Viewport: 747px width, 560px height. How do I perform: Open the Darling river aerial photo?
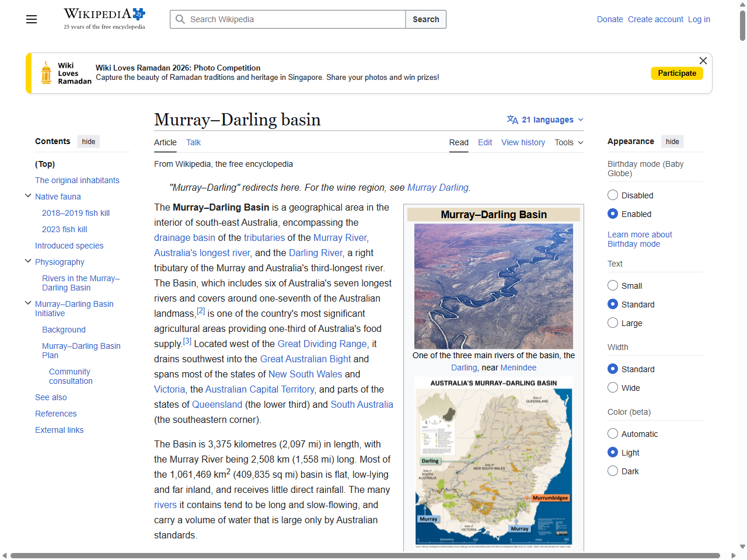coord(494,286)
